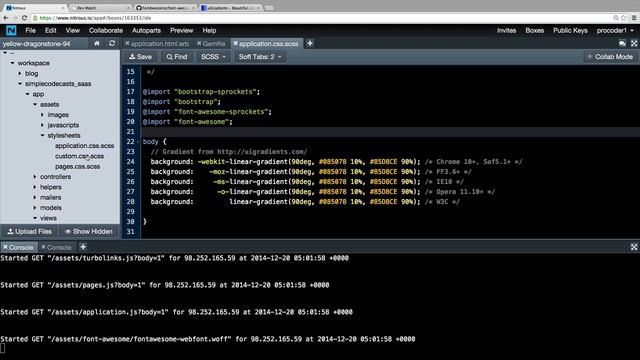640x360 pixels.
Task: Collapse the workspace folder
Action: pos(13,63)
